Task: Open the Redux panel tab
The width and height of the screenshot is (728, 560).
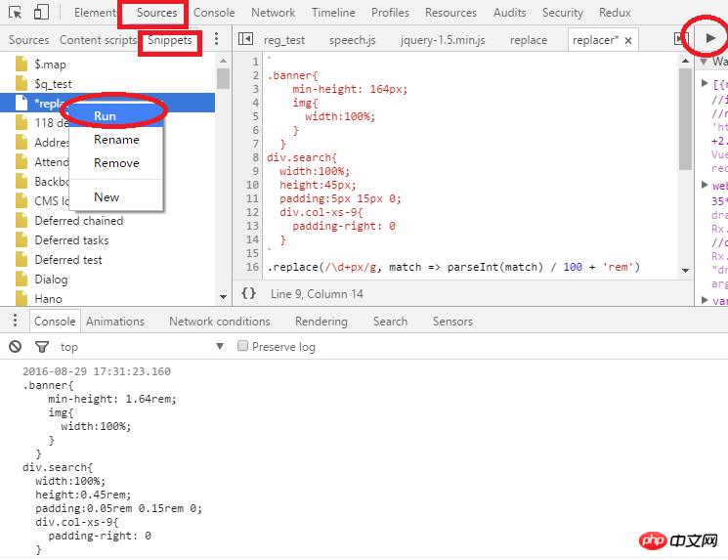Action: click(615, 13)
